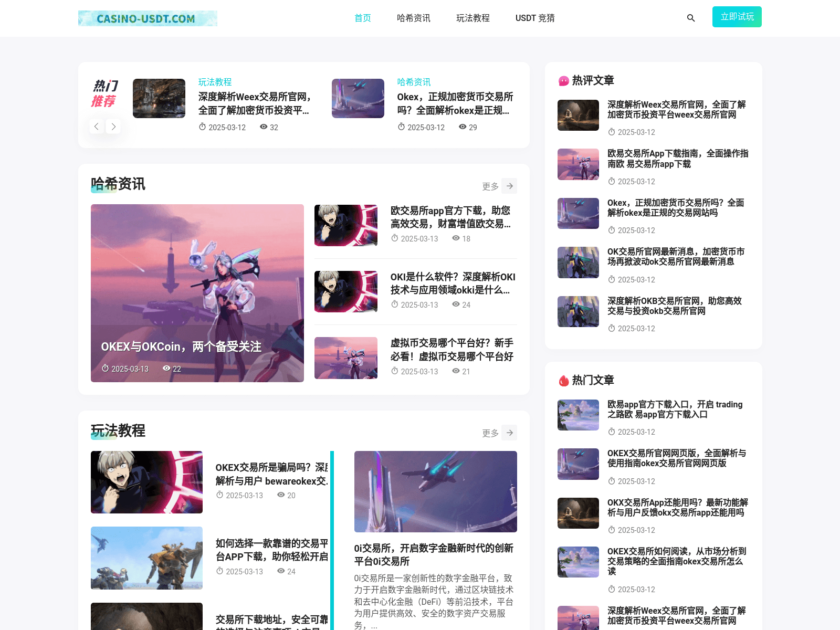This screenshot has height=630, width=840.
Task: Click the 玩法教程 category tag in hot recommendations
Action: [215, 82]
